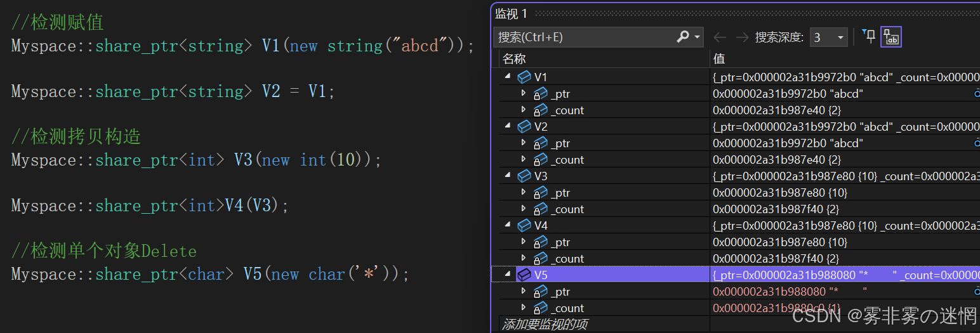This screenshot has width=980, height=333.
Task: Collapse the V5 watch entry
Action: click(x=508, y=274)
